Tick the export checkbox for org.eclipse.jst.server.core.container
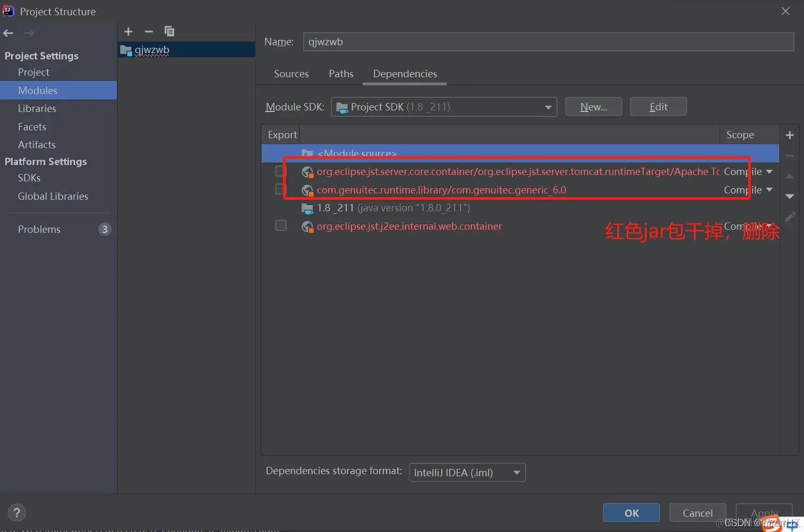Image resolution: width=804 pixels, height=532 pixels. coord(281,171)
